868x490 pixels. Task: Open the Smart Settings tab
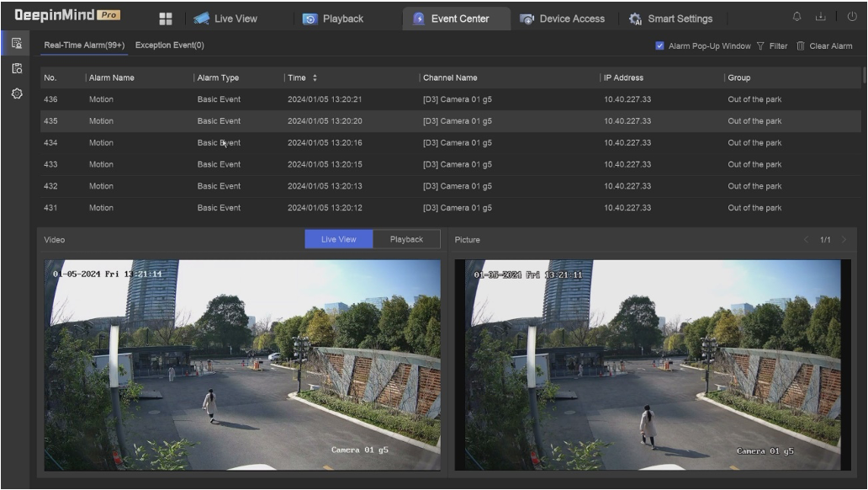pyautogui.click(x=671, y=19)
